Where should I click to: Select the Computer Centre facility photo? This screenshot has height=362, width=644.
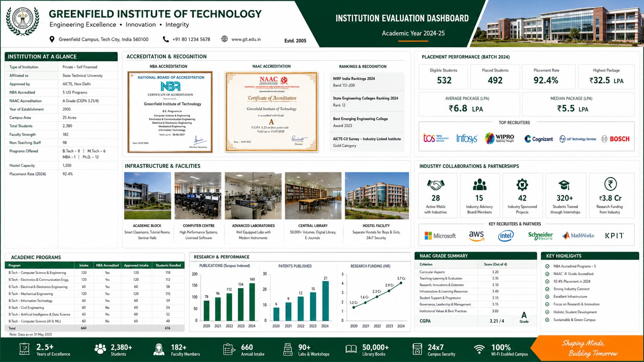coord(198,196)
